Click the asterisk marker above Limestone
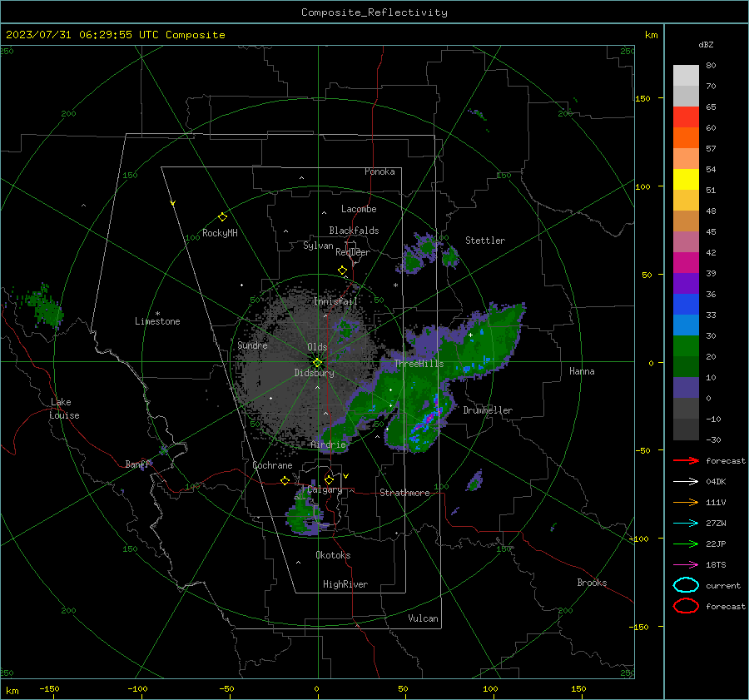749x700 pixels. tap(157, 314)
